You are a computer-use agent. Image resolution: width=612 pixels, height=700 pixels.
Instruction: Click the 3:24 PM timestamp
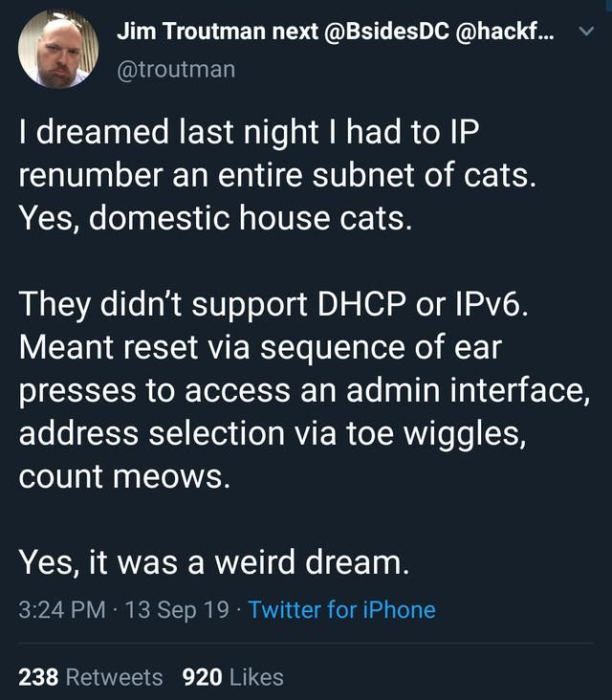coord(62,610)
